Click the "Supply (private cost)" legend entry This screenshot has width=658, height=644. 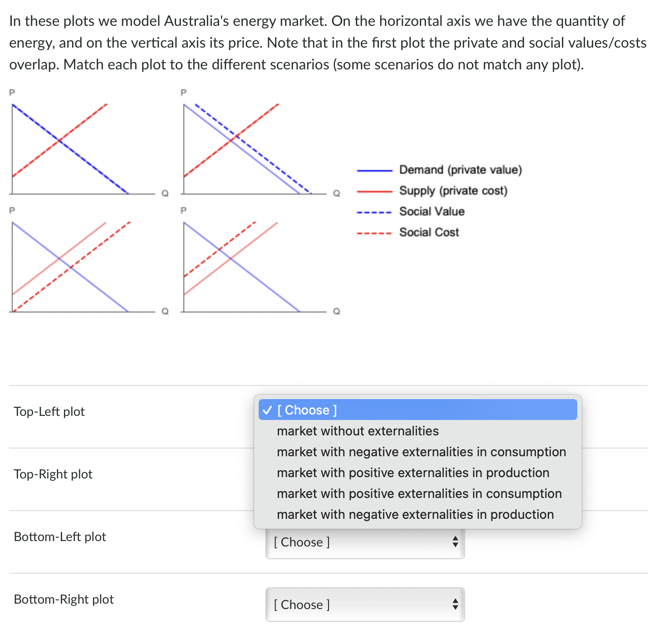[x=453, y=190]
